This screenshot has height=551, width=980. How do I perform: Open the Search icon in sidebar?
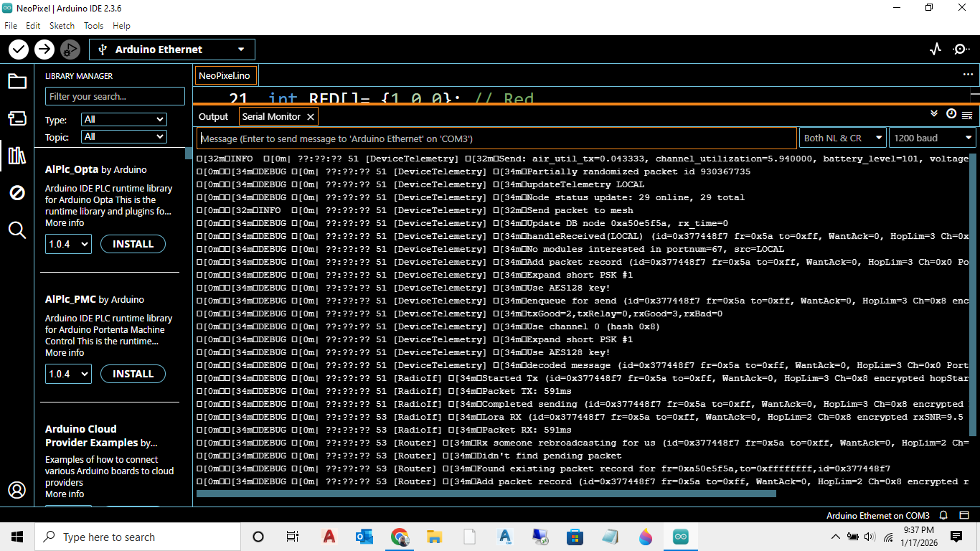point(17,230)
